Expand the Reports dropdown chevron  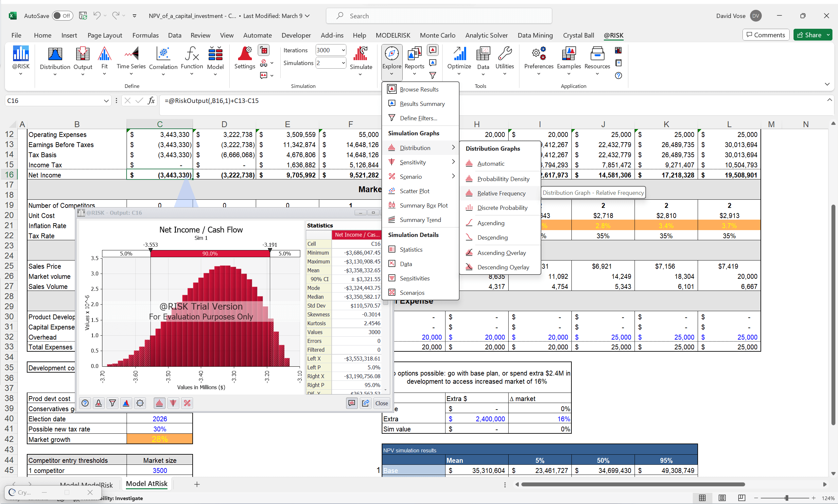point(414,74)
